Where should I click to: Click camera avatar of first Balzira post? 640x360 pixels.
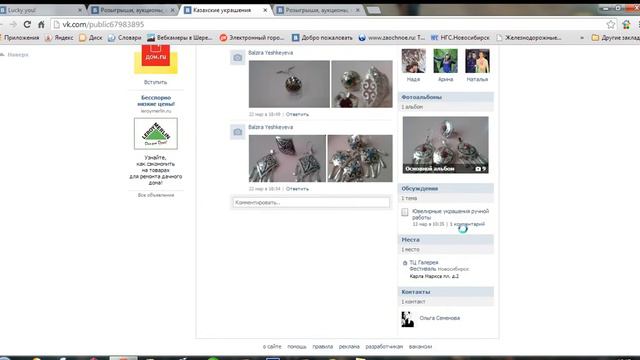(238, 58)
